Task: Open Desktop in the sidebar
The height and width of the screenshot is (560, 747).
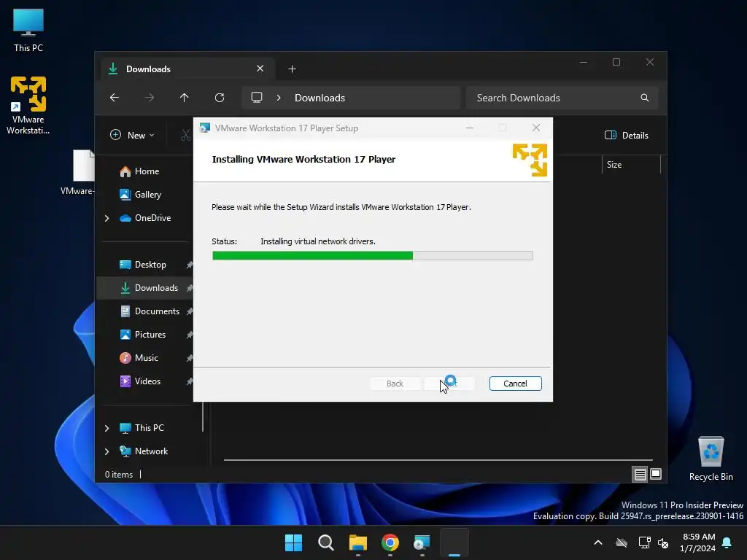Action: click(150, 264)
